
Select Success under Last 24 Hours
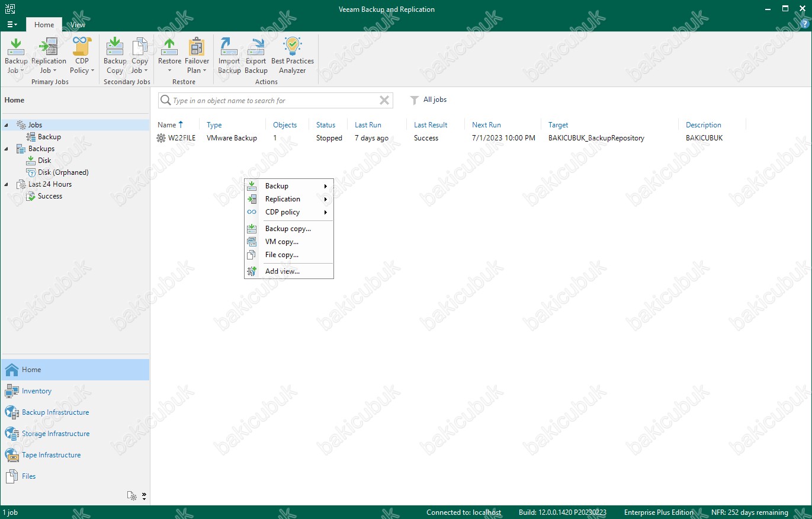pos(50,196)
